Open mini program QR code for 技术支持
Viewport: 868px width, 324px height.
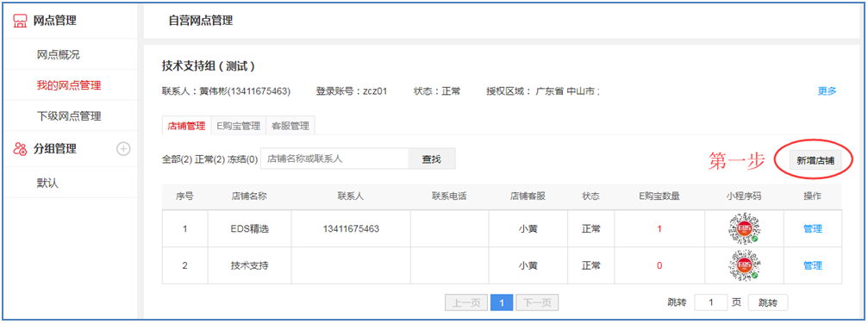(744, 265)
